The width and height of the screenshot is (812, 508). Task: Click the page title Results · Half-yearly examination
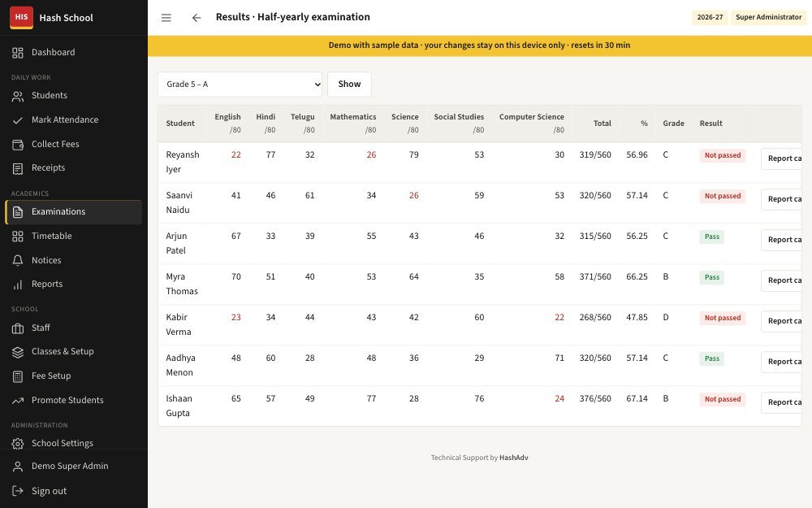(x=293, y=17)
